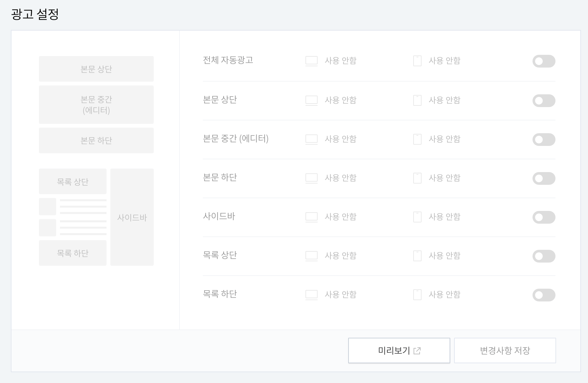
Task: Click the desktop icon in 전체 자동광고 row
Action: click(311, 61)
